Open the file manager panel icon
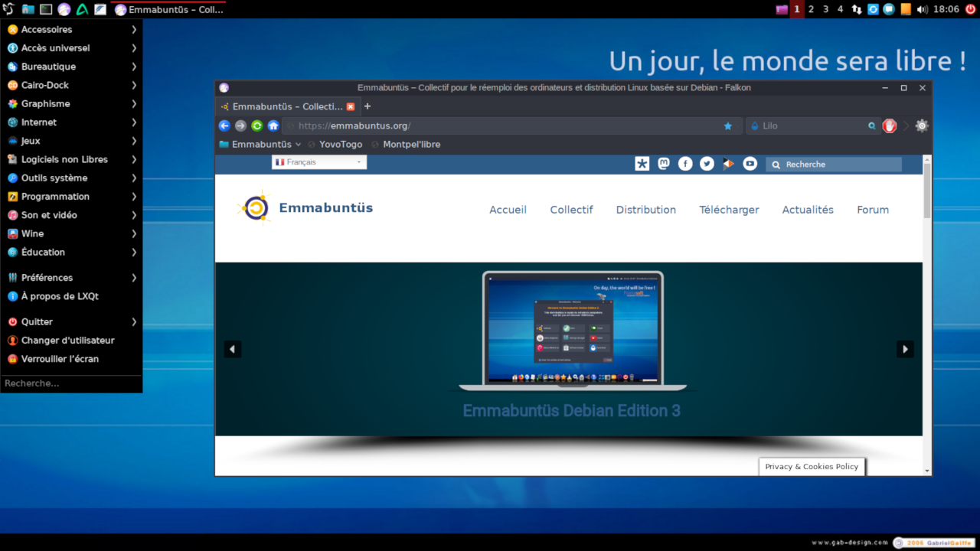The height and width of the screenshot is (551, 980). tap(28, 9)
